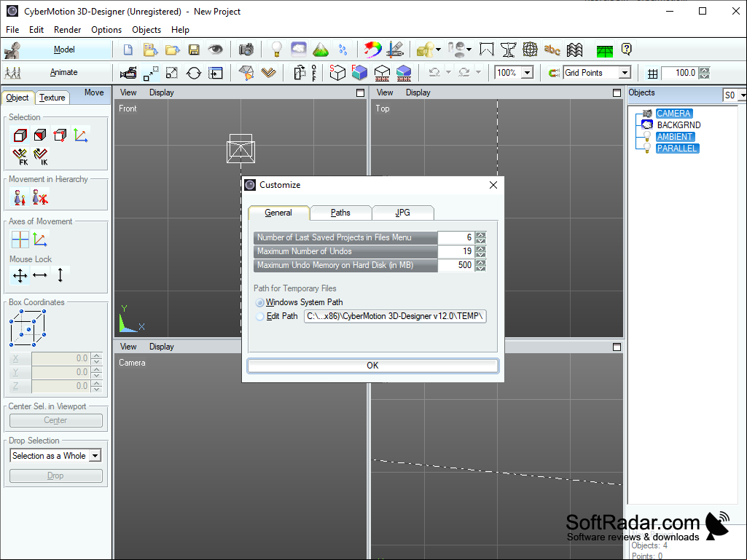Open the File menu
747x560 pixels.
[12, 30]
